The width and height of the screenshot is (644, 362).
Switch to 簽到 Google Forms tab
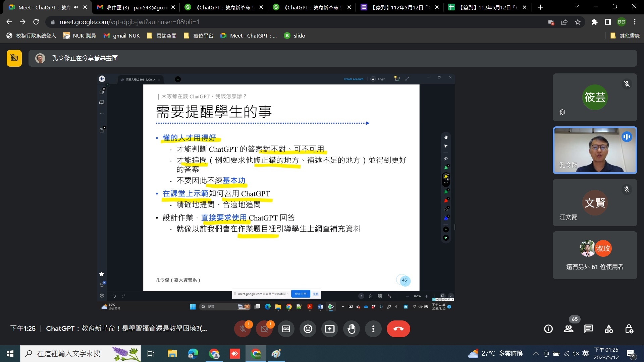400,7
